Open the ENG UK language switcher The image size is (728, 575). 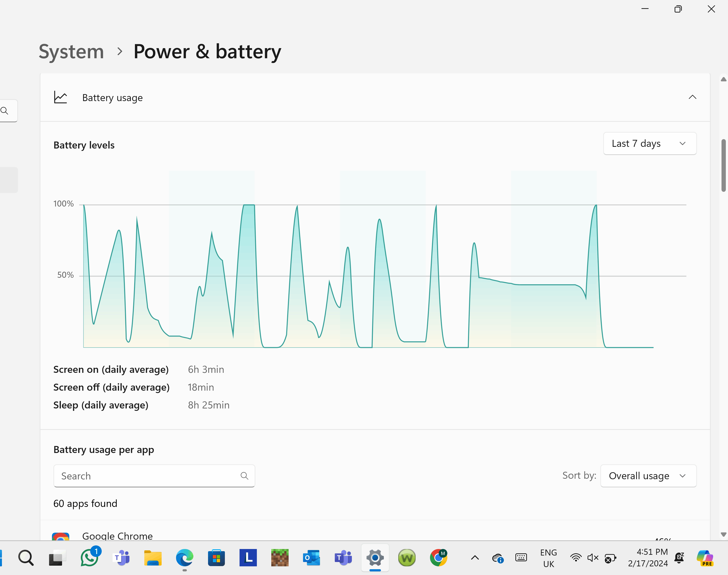[x=548, y=558]
